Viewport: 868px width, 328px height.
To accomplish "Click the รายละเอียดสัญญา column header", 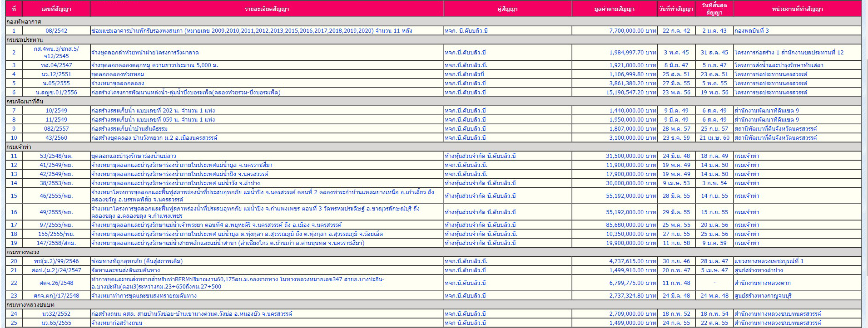I will (267, 9).
